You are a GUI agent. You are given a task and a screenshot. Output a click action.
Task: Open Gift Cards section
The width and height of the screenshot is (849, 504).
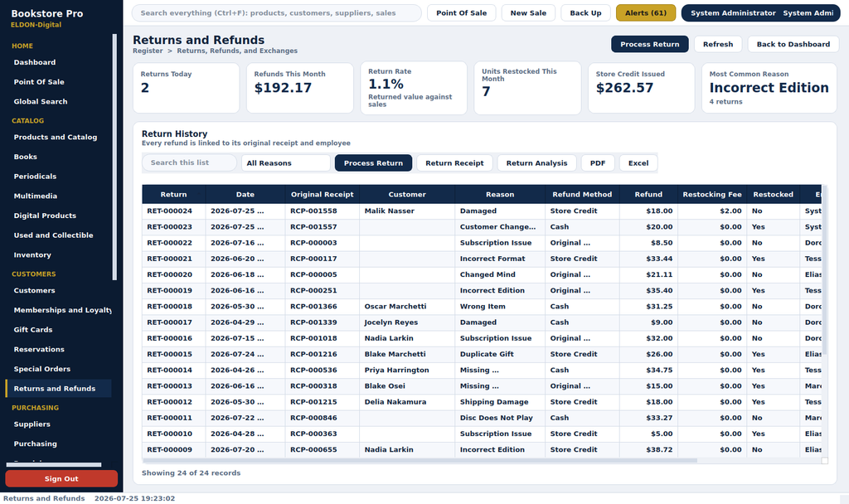click(x=59, y=329)
